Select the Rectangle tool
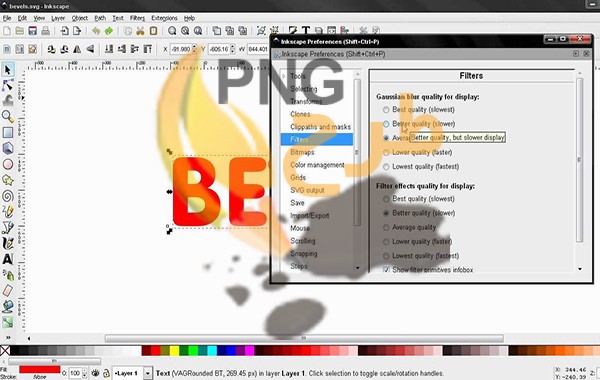600x380 pixels. [8, 132]
